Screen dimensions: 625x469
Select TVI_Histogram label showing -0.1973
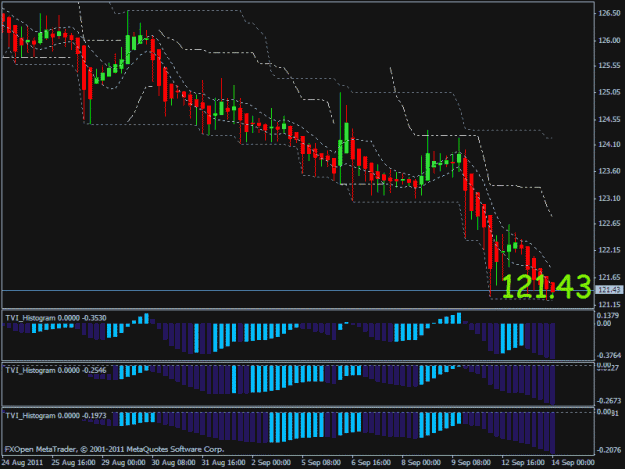(x=56, y=416)
